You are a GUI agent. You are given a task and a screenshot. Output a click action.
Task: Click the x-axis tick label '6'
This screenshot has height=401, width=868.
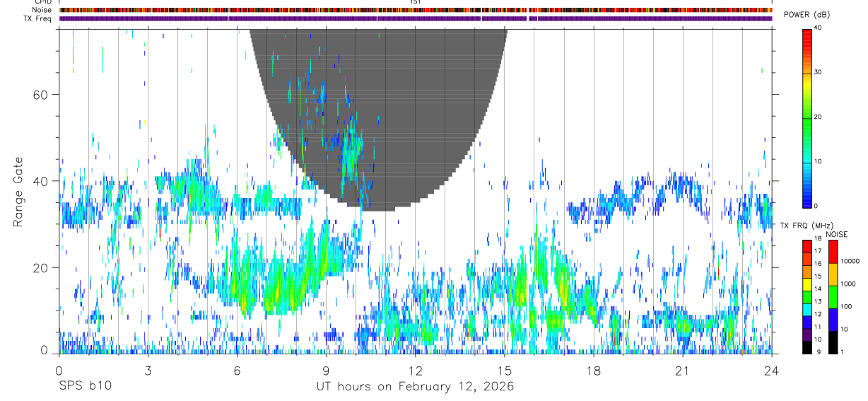[237, 370]
